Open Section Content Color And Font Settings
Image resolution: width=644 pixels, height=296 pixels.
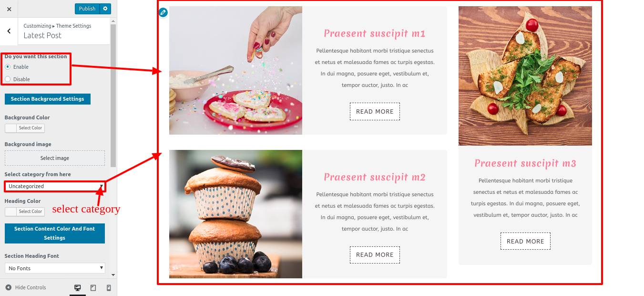click(55, 233)
